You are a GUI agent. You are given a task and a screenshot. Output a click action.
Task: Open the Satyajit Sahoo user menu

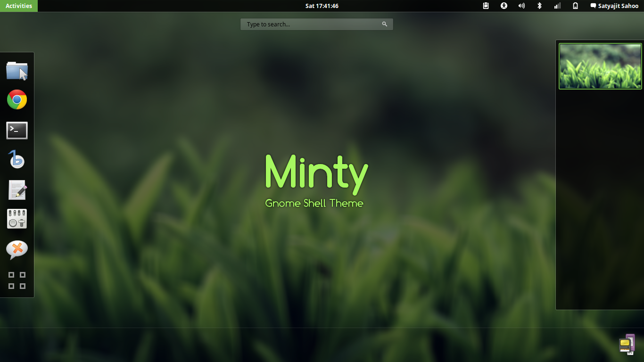(614, 6)
